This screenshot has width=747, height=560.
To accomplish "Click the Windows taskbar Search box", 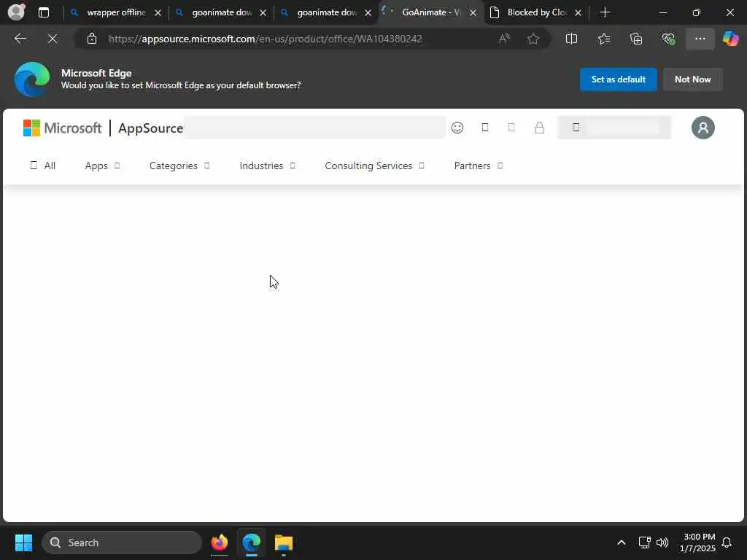I will click(x=122, y=542).
